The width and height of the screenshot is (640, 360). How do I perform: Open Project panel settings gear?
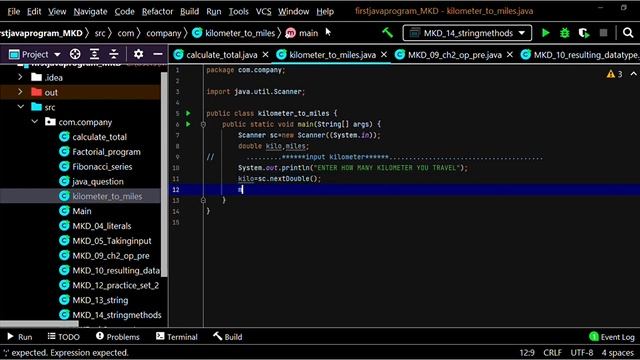[138, 54]
